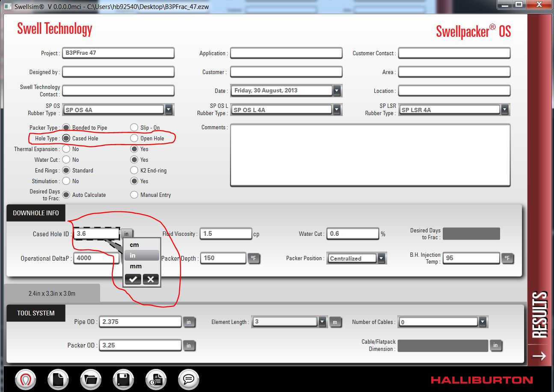Expand SP OS L Rubber Type dropdown
554x392 pixels.
(337, 110)
